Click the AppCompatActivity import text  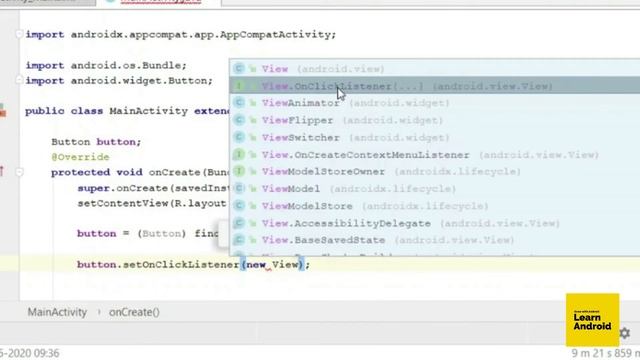point(181,35)
